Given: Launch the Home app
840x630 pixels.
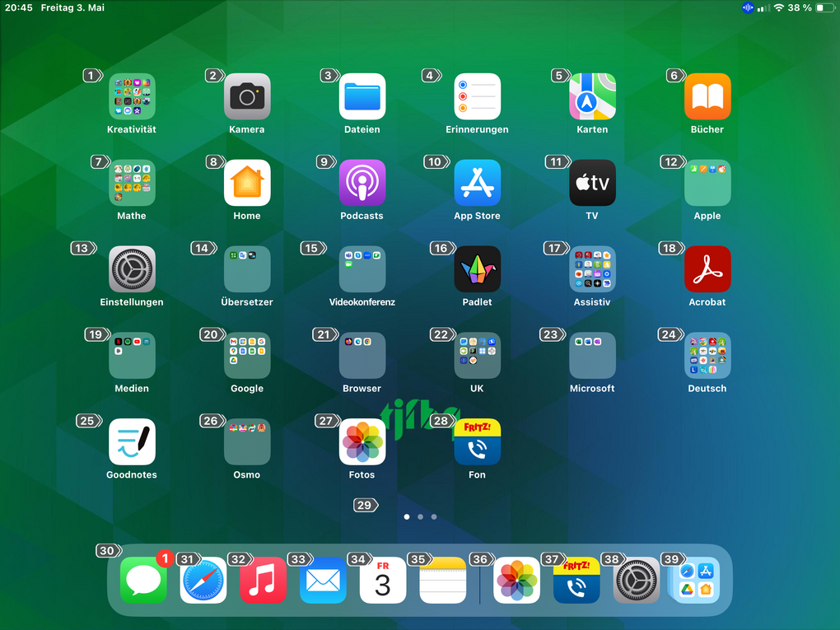Looking at the screenshot, I should coord(247,183).
